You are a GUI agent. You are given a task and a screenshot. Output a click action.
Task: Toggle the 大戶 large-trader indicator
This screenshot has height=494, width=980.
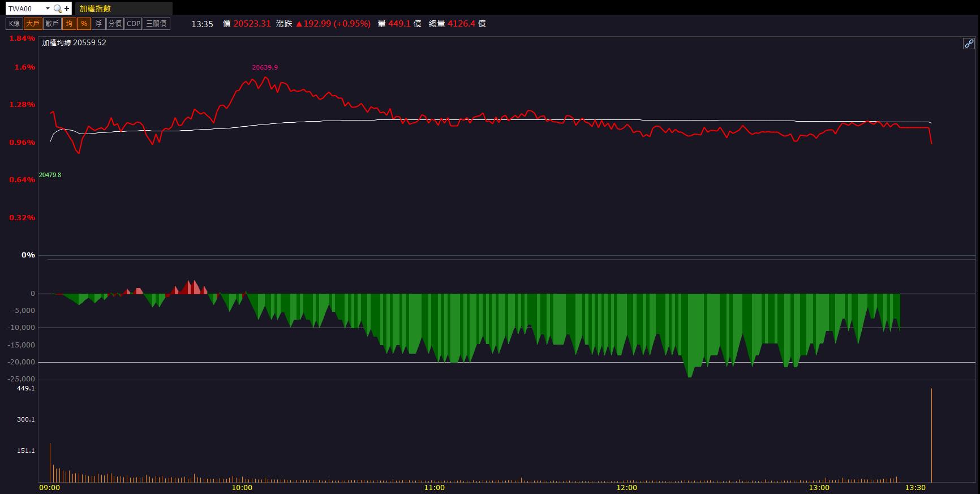pyautogui.click(x=33, y=24)
